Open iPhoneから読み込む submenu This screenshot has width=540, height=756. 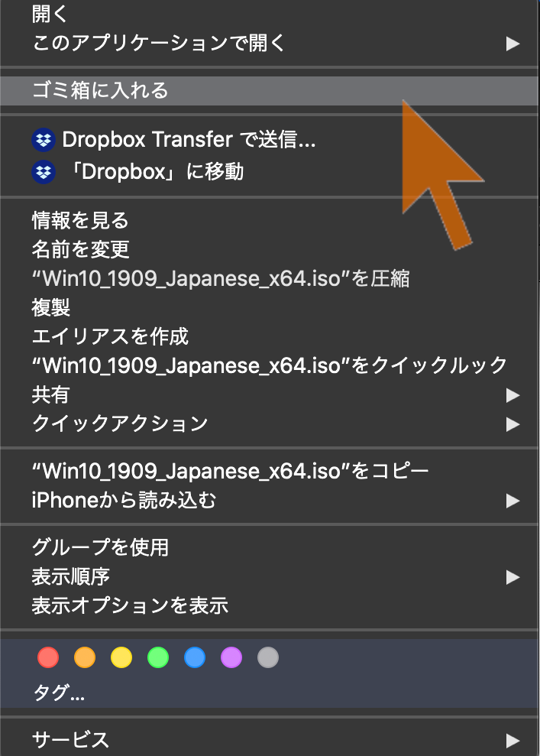(x=269, y=501)
